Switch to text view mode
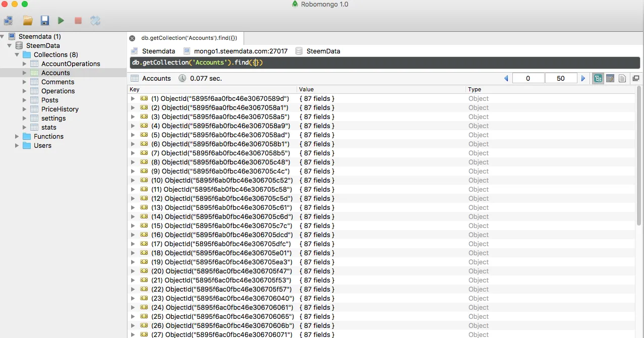Viewport: 644px width, 338px height. pyautogui.click(x=622, y=78)
